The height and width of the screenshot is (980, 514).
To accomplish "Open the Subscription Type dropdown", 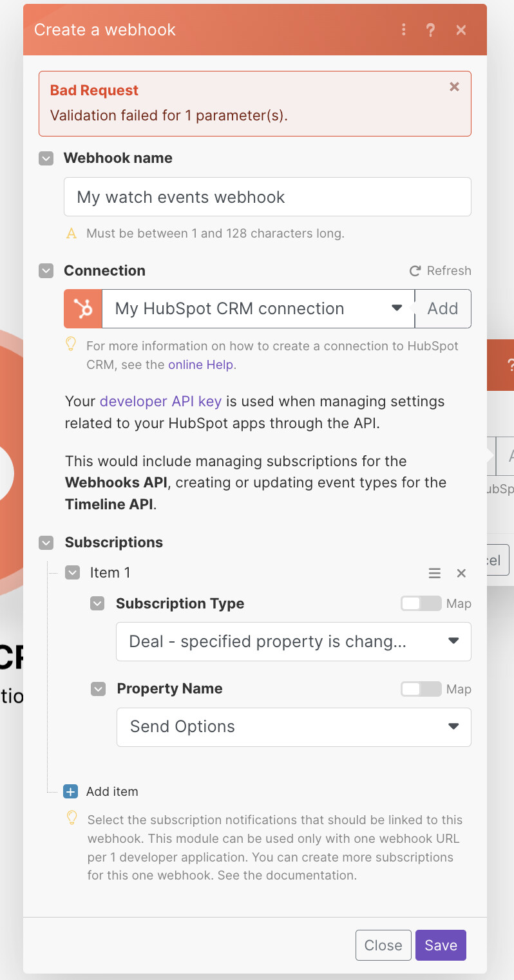I will click(294, 641).
